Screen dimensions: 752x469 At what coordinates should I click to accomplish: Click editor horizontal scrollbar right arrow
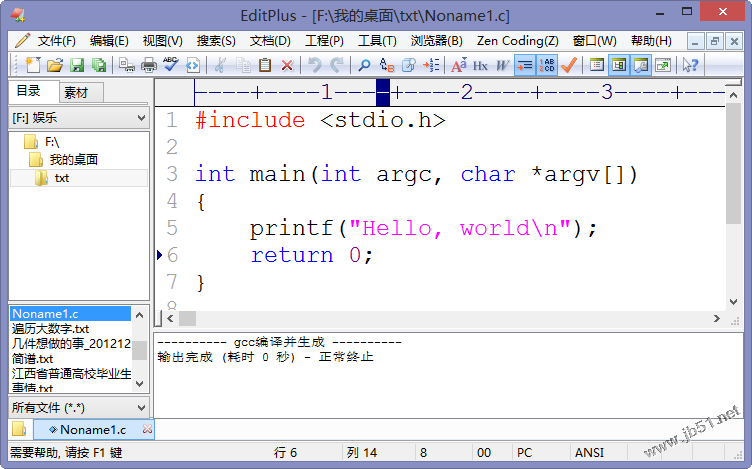click(x=717, y=318)
